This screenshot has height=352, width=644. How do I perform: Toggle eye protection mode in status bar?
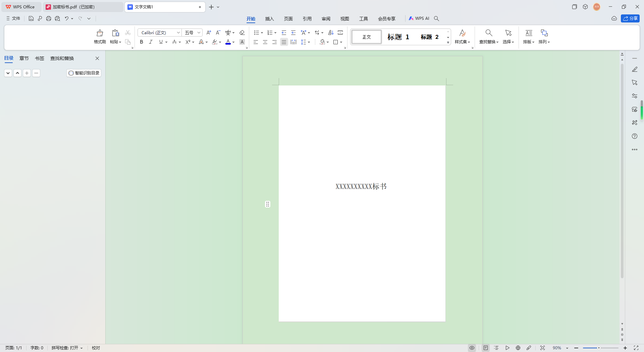pos(472,348)
